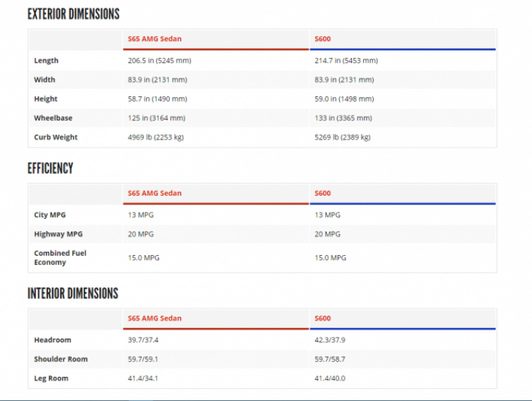This screenshot has height=401, width=532.
Task: Click headroom value 39.7/37.4
Action: [x=143, y=340]
